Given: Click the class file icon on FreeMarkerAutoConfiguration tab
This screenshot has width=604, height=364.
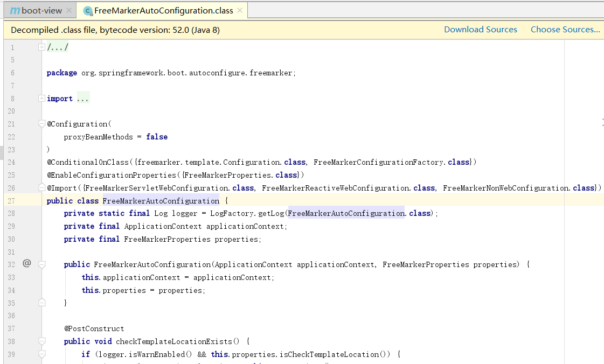Looking at the screenshot, I should pos(88,11).
